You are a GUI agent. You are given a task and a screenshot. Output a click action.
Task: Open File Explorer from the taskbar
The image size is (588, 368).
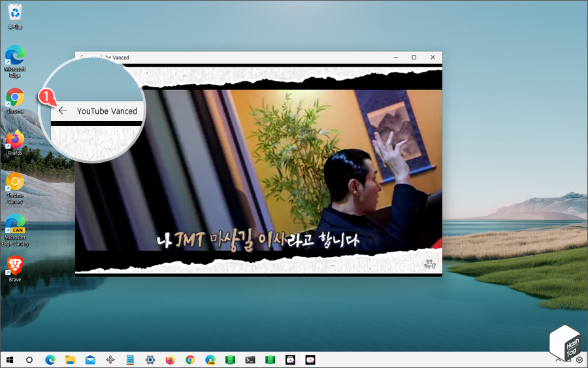[70, 360]
